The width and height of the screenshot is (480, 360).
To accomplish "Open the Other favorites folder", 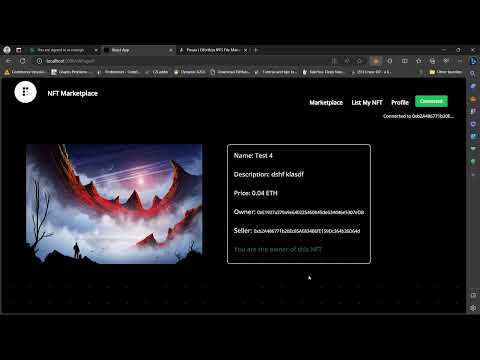I will click(446, 72).
